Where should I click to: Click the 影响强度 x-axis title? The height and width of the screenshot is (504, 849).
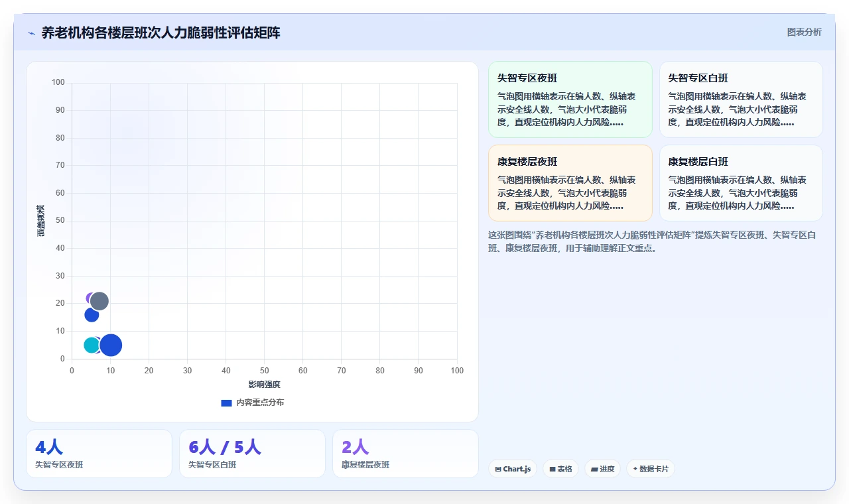(x=264, y=385)
